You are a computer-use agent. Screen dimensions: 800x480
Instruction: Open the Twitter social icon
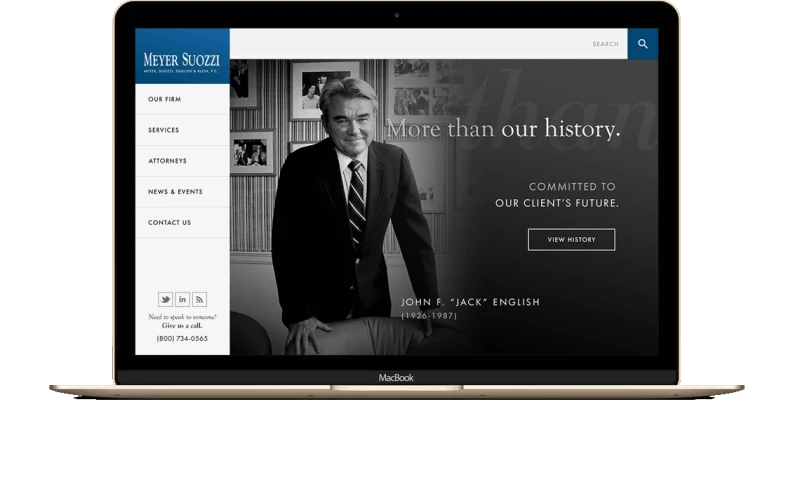coord(165,299)
